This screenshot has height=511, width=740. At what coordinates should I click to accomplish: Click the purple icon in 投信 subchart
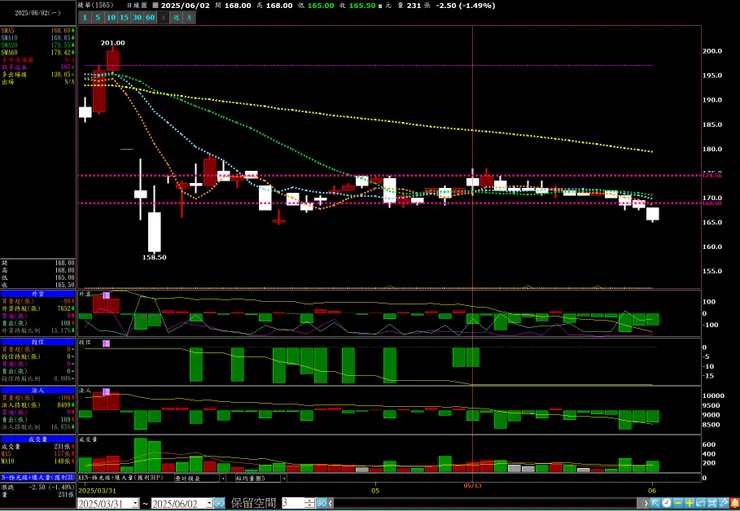pyautogui.click(x=106, y=343)
